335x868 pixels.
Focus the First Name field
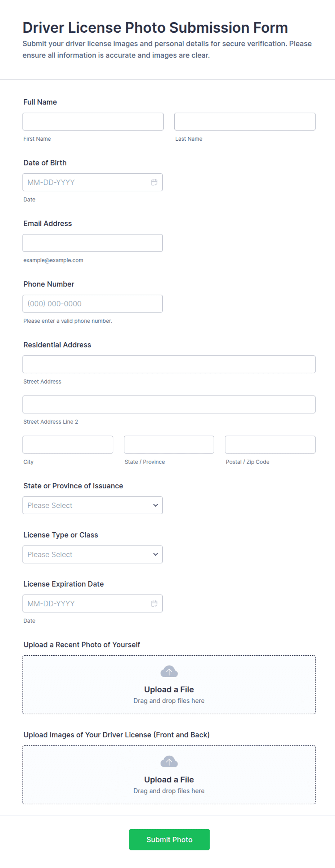[93, 122]
